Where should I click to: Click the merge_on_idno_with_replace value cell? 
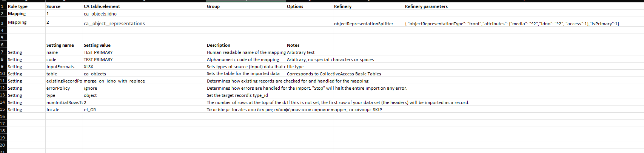tap(114, 81)
